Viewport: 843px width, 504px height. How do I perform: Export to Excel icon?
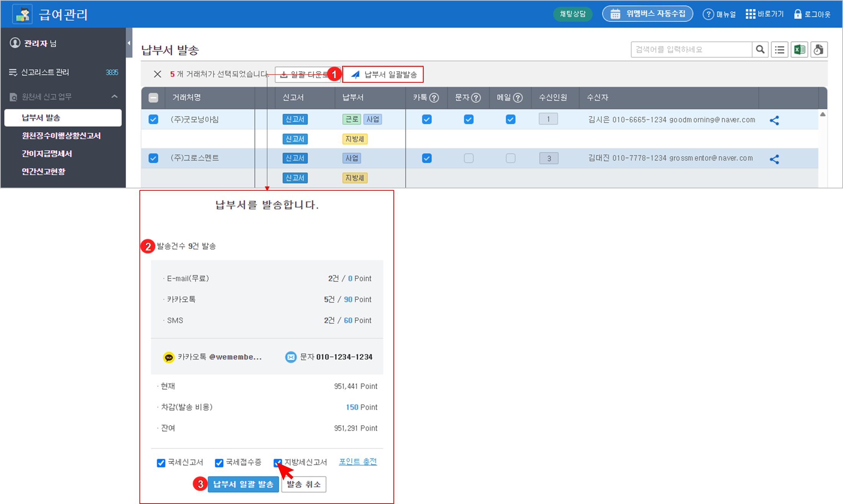pyautogui.click(x=799, y=49)
